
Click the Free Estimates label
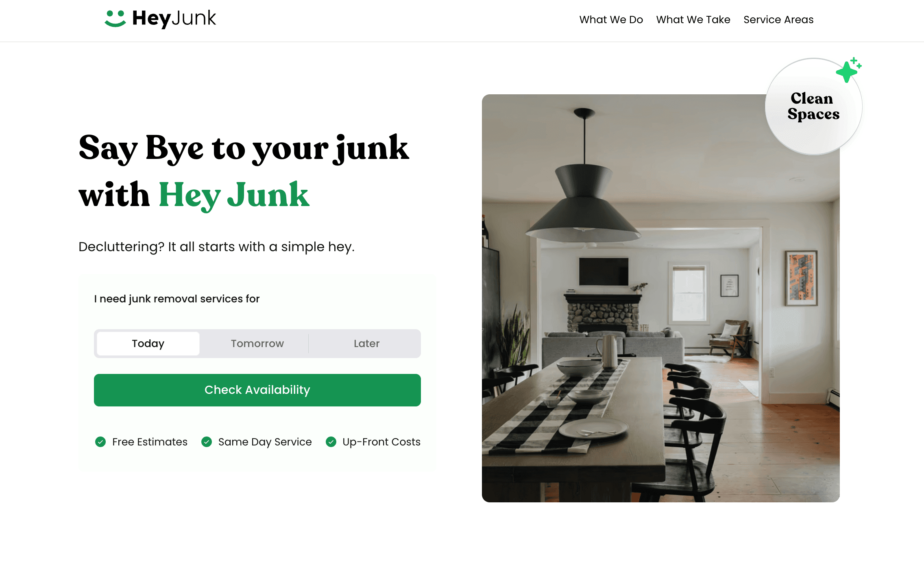tap(150, 442)
